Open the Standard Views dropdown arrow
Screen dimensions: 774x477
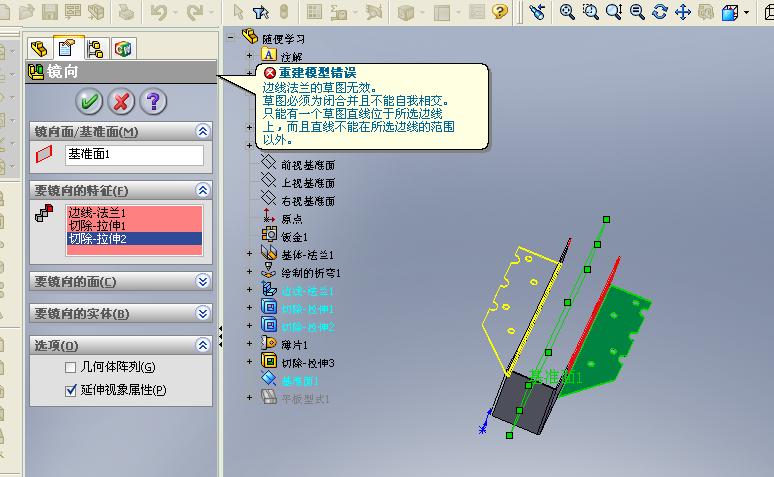(746, 12)
